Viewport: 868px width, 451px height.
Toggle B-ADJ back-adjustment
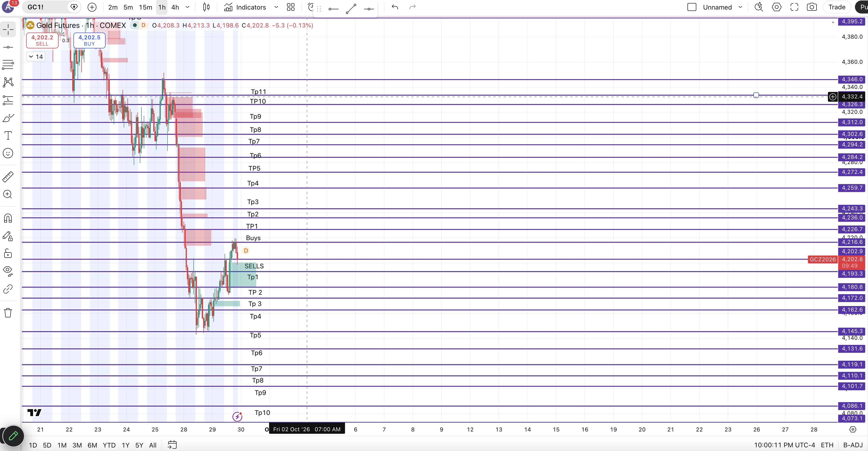[x=853, y=445]
